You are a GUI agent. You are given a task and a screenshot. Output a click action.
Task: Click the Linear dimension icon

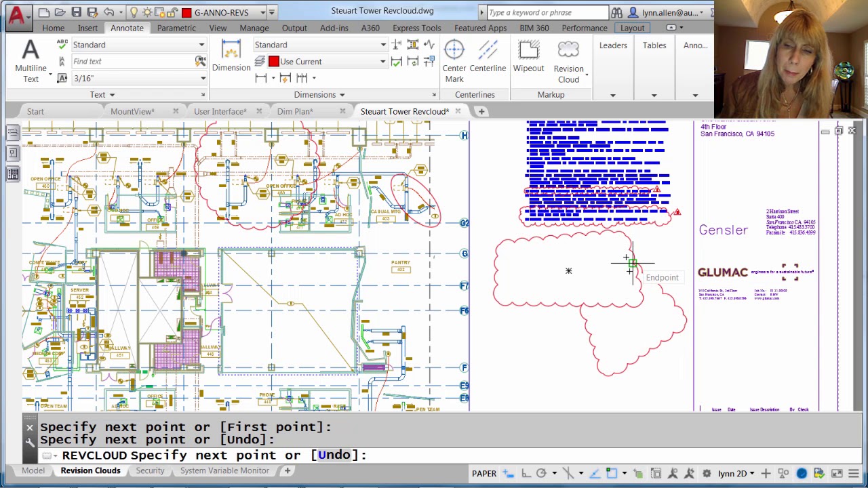pos(262,78)
